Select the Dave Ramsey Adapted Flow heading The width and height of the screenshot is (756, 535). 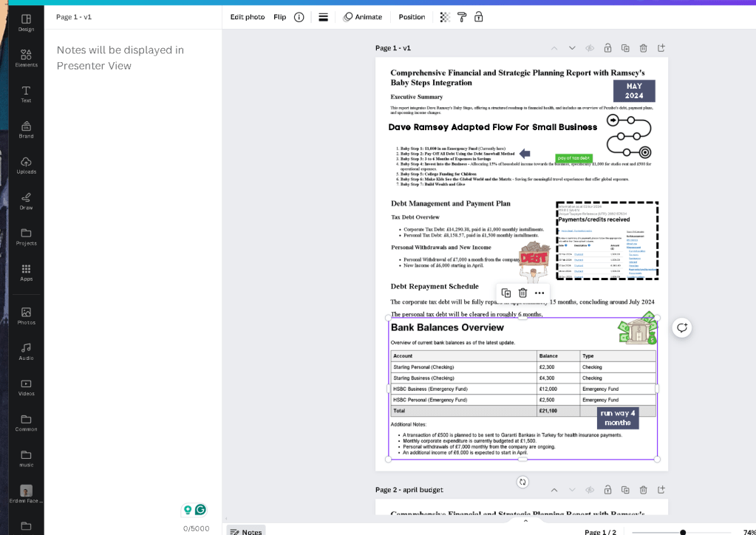click(493, 127)
